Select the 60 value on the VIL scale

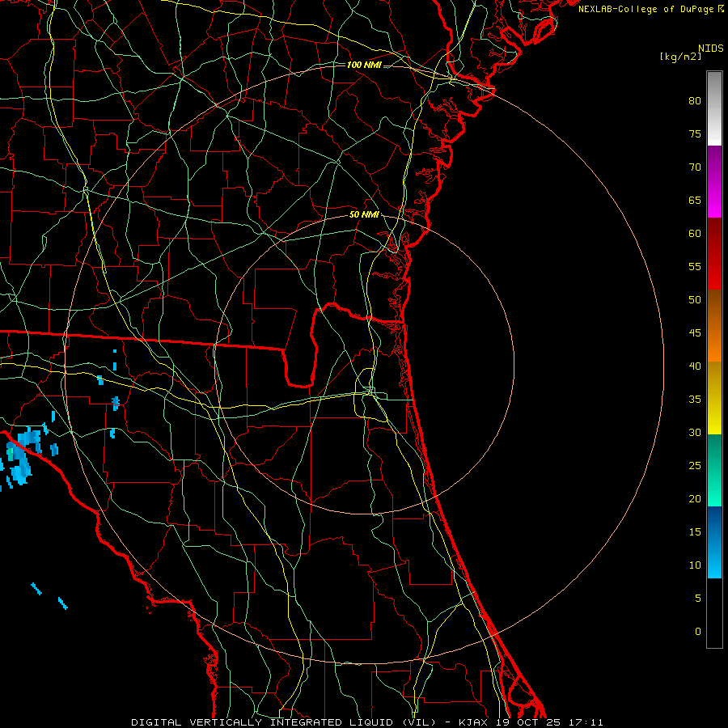coord(695,234)
